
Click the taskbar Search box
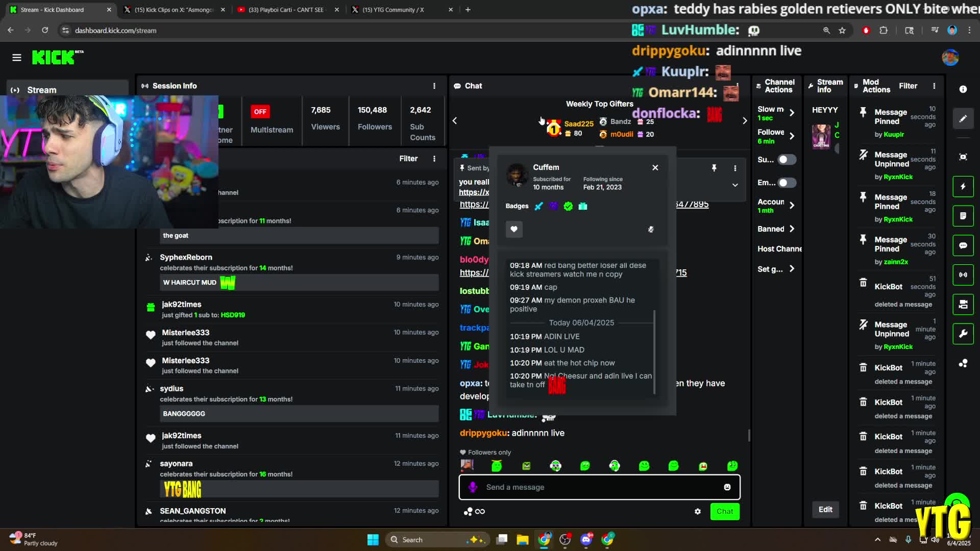point(437,540)
